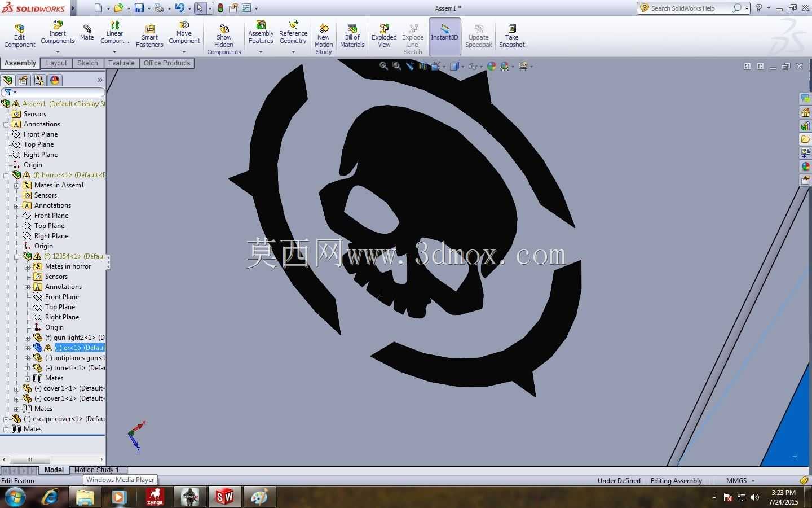Screen dimensions: 812x508
Task: Open Internet Explorer from taskbar
Action: click(x=51, y=497)
